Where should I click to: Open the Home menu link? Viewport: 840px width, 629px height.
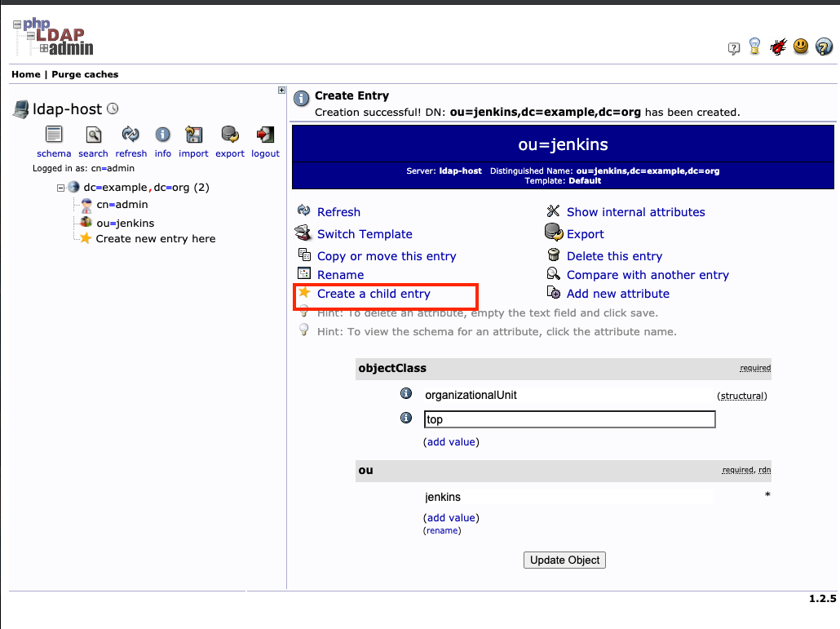click(x=26, y=74)
